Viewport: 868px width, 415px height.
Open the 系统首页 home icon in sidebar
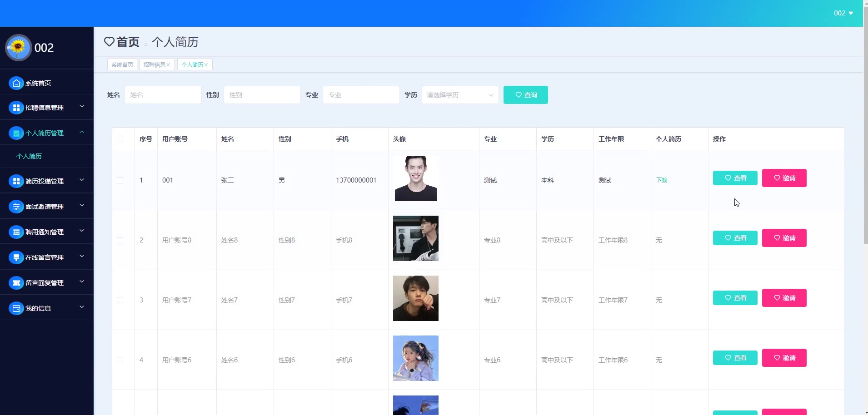pyautogui.click(x=16, y=83)
